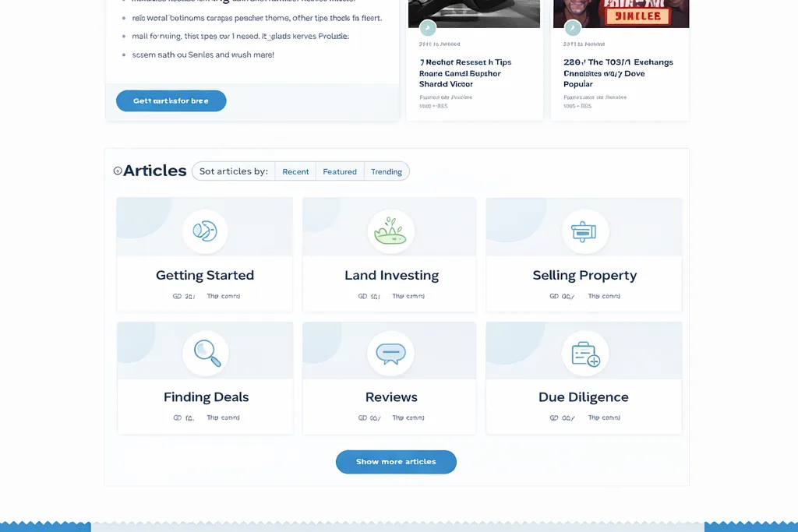
Task: Click the count text under Getting Started
Action: point(184,296)
